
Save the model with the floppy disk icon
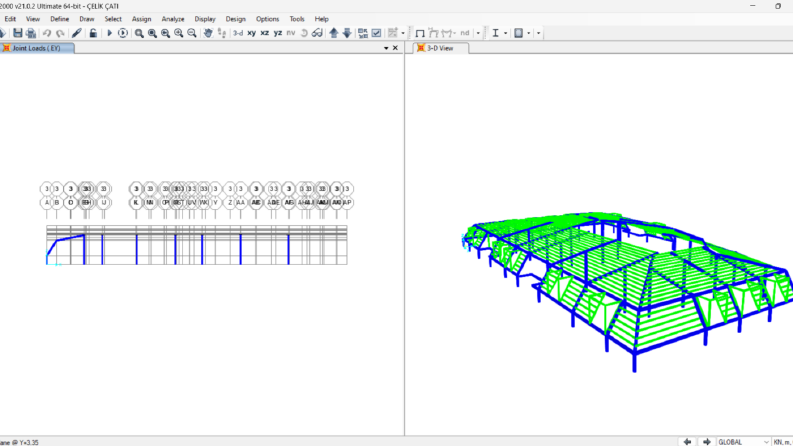coord(18,33)
